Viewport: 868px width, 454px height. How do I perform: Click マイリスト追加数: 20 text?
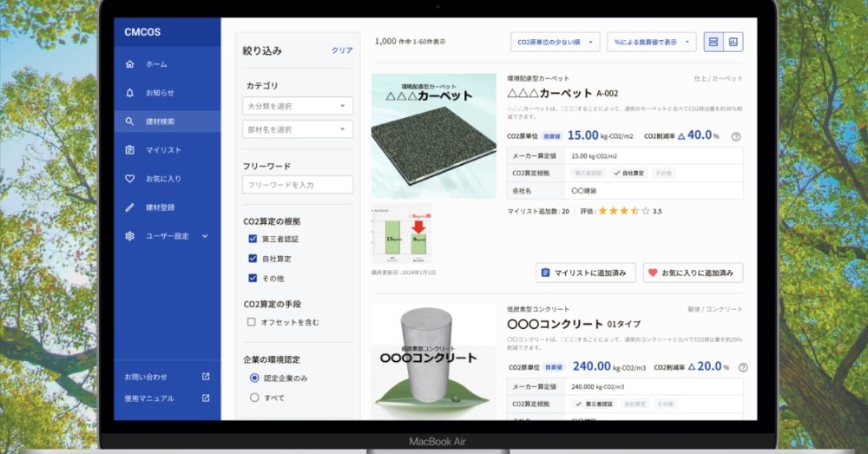click(538, 211)
